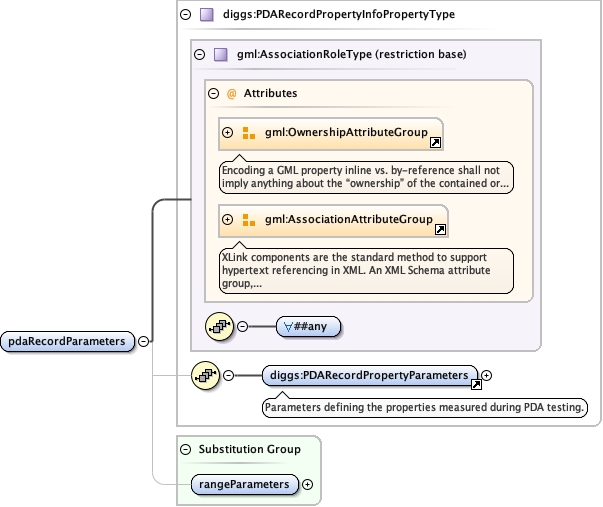The width and height of the screenshot is (603, 507).
Task: Collapse the Substitution Group panel
Action: point(185,450)
